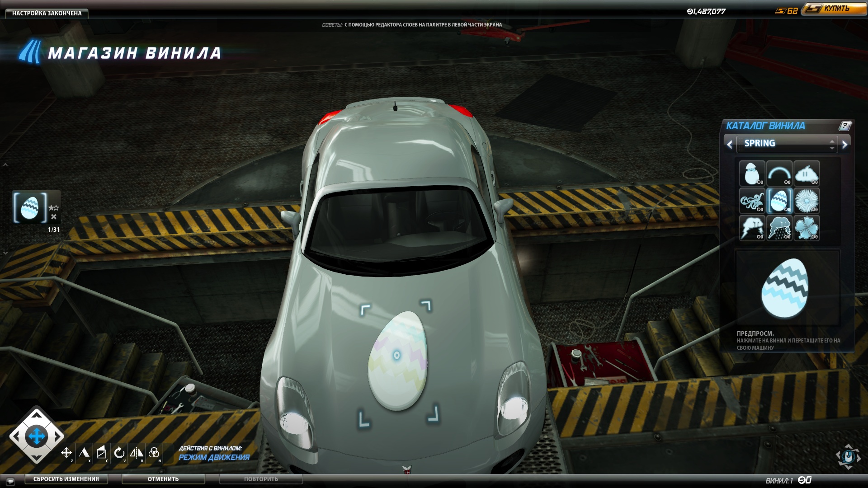Open the vinyl color tool (N)
Screen dimensions: 868x488
point(154,453)
